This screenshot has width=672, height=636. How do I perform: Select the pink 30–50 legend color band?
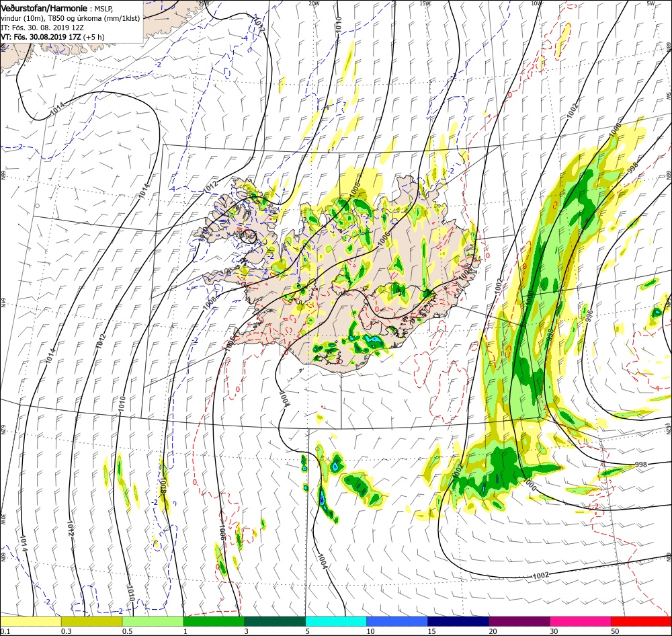coord(581,621)
